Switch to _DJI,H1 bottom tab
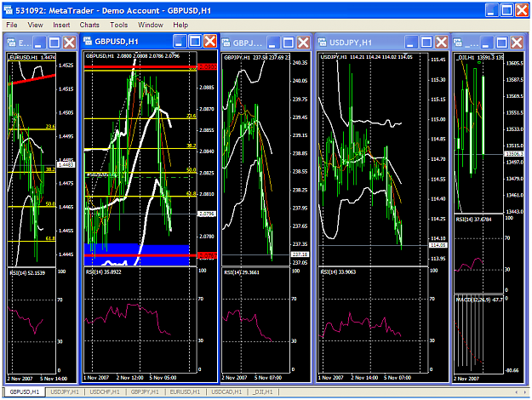532x400 pixels. click(263, 391)
